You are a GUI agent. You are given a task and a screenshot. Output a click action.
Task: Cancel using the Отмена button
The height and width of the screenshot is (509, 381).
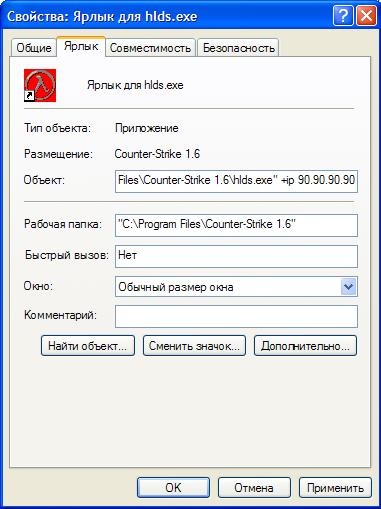[x=254, y=488]
